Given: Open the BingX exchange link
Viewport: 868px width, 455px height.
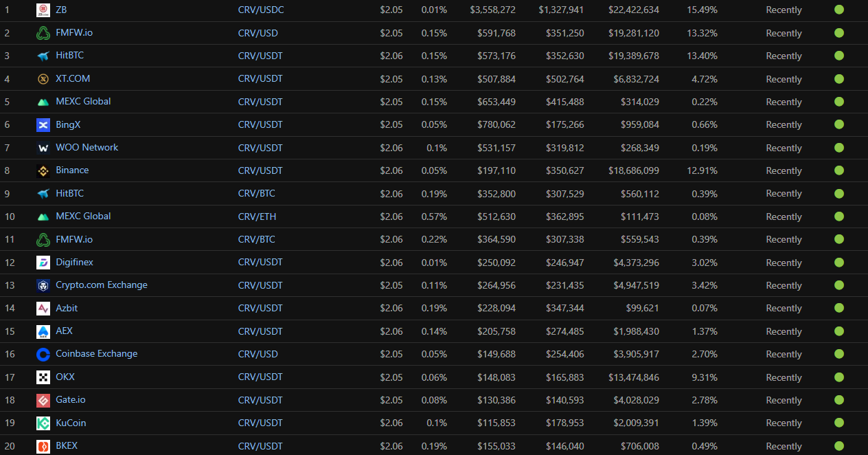Looking at the screenshot, I should click(68, 124).
